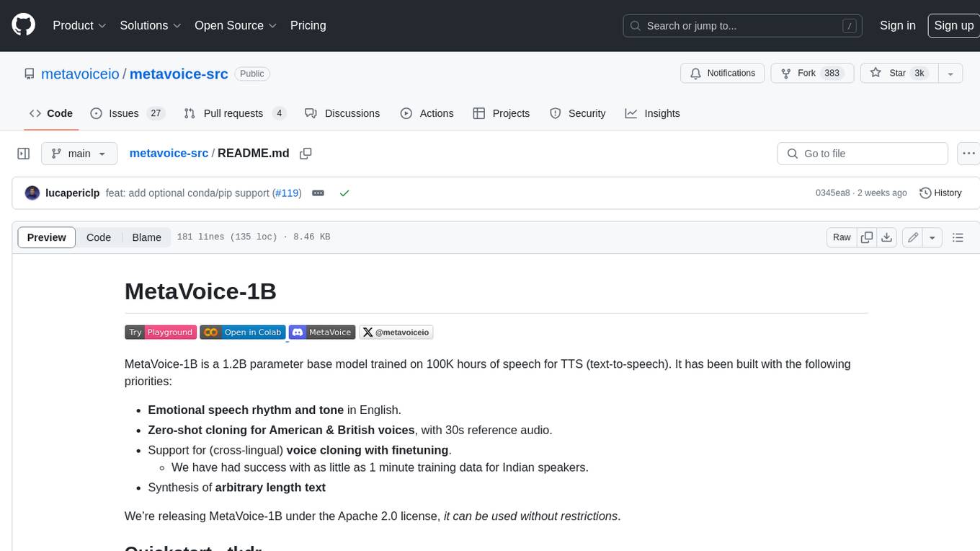Download the raw file
The width and height of the screenshot is (980, 551).
(x=887, y=237)
